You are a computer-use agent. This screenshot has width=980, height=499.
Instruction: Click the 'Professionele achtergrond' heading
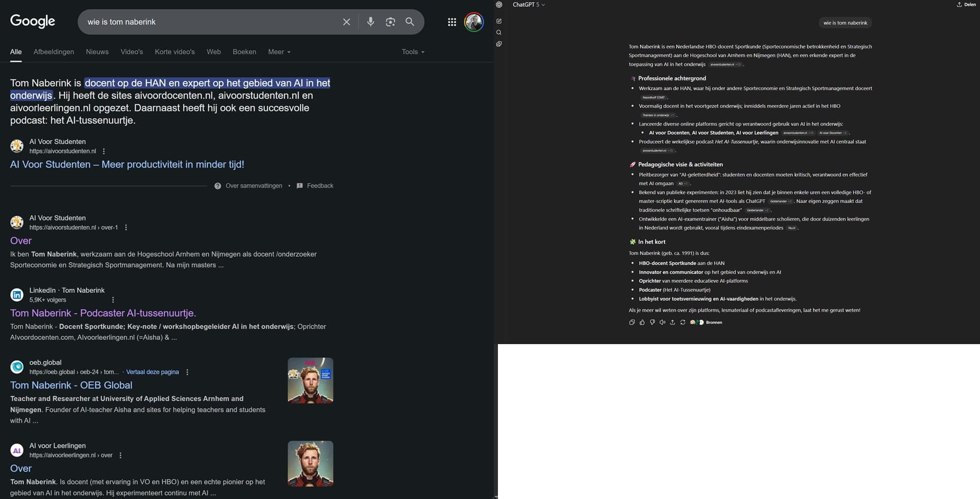[x=672, y=78]
